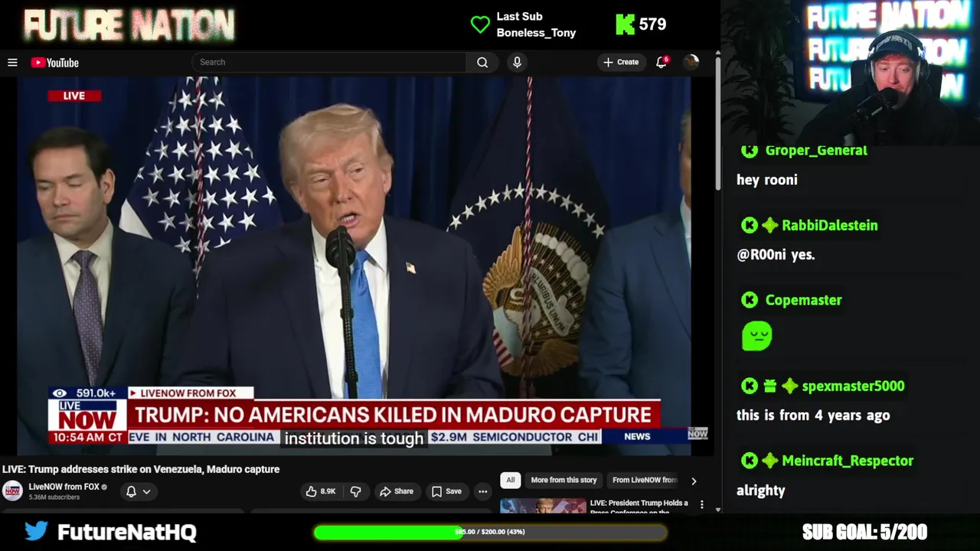The width and height of the screenshot is (980, 551).
Task: Click the magnifier search button
Action: (x=482, y=62)
